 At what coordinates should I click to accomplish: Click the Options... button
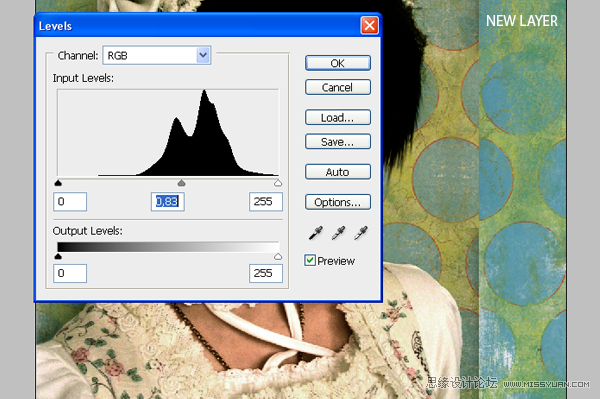338,202
